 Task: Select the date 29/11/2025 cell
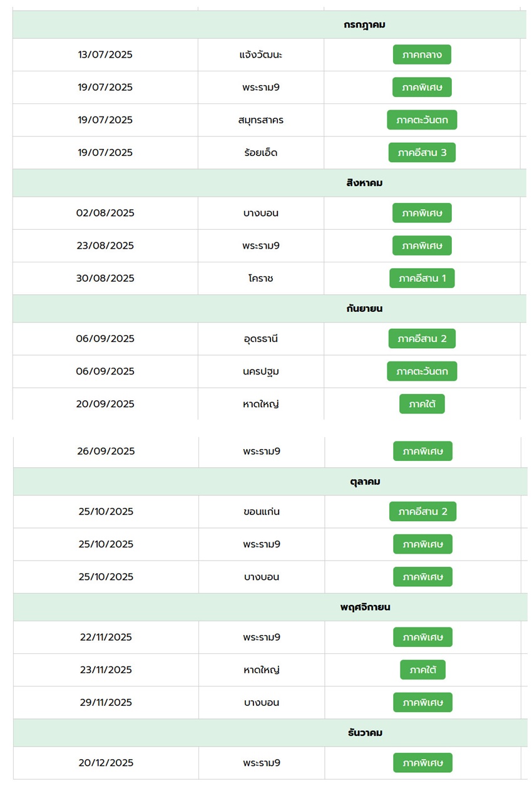click(x=106, y=703)
